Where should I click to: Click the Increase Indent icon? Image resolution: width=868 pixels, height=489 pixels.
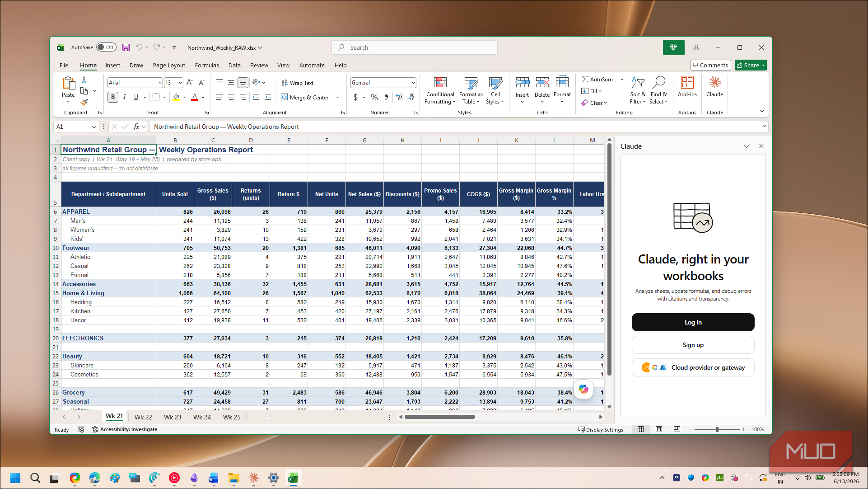[268, 97]
